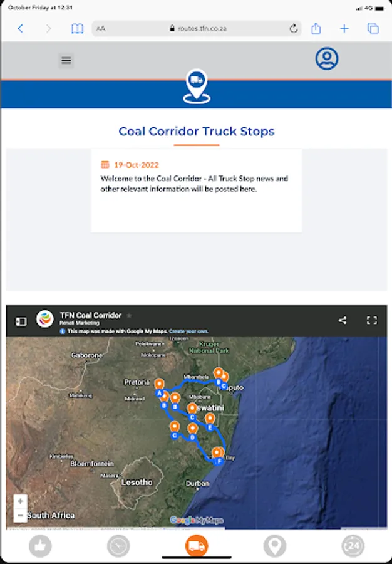Open the Create your own link
Viewport: 392px width, 564px height.
pos(188,332)
